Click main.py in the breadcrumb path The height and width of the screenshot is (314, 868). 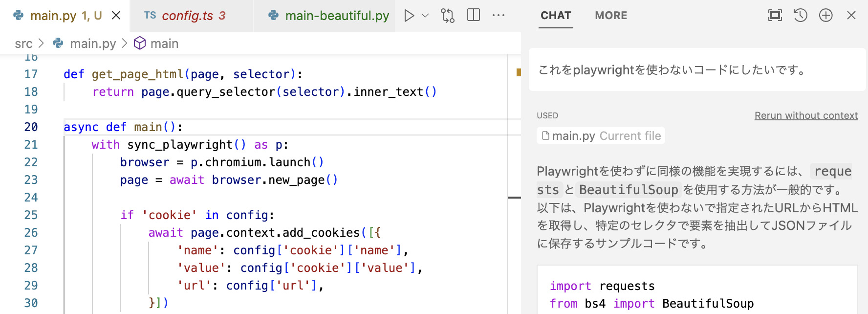click(x=93, y=44)
